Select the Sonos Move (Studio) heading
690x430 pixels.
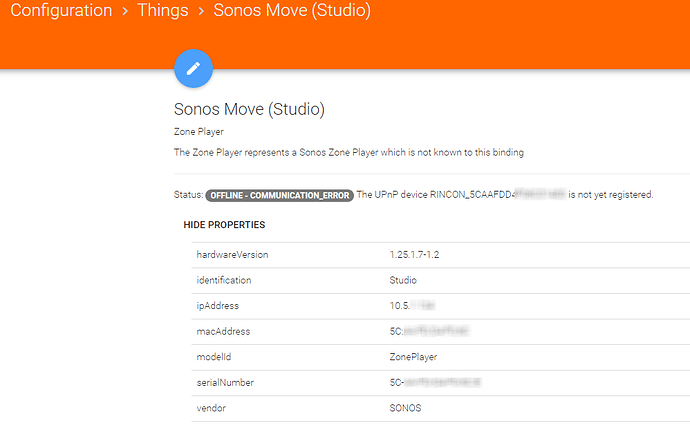[249, 109]
